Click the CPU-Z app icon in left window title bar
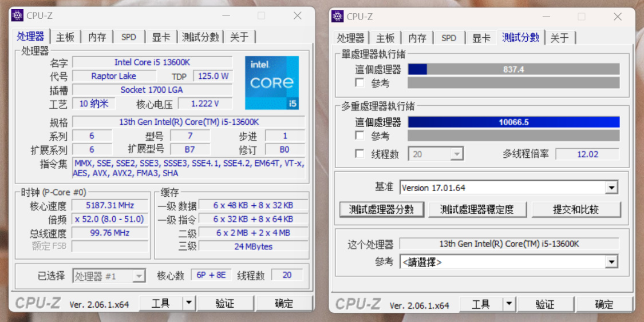The width and height of the screenshot is (644, 322). pyautogui.click(x=17, y=15)
